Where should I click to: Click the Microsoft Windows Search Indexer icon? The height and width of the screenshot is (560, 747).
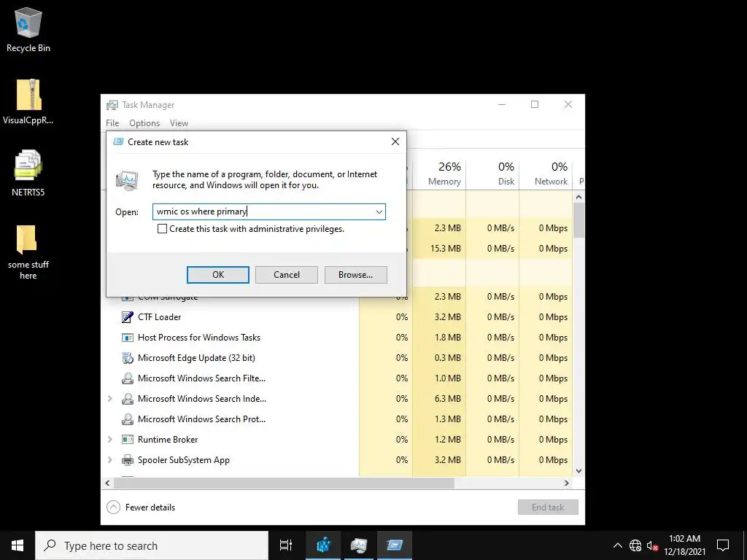[127, 399]
